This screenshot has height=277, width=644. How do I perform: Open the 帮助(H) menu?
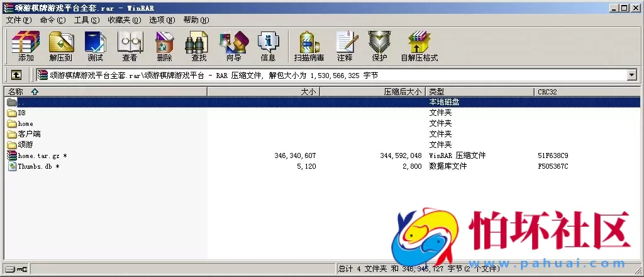(196, 20)
